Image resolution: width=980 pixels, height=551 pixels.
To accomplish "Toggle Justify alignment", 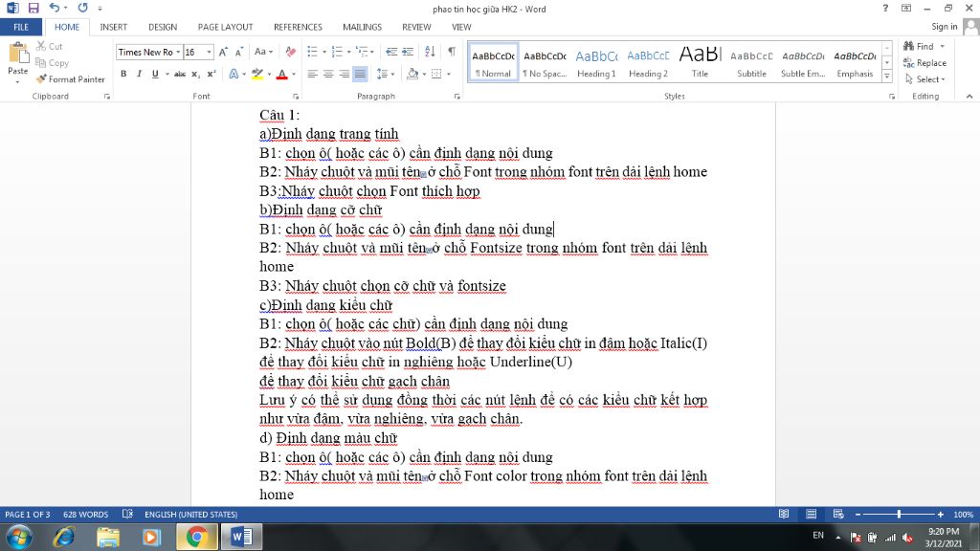I will [x=360, y=74].
